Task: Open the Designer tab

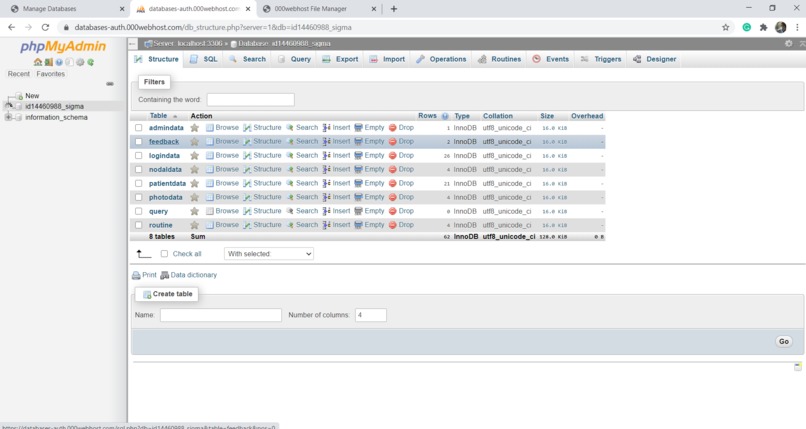Action: coord(655,59)
